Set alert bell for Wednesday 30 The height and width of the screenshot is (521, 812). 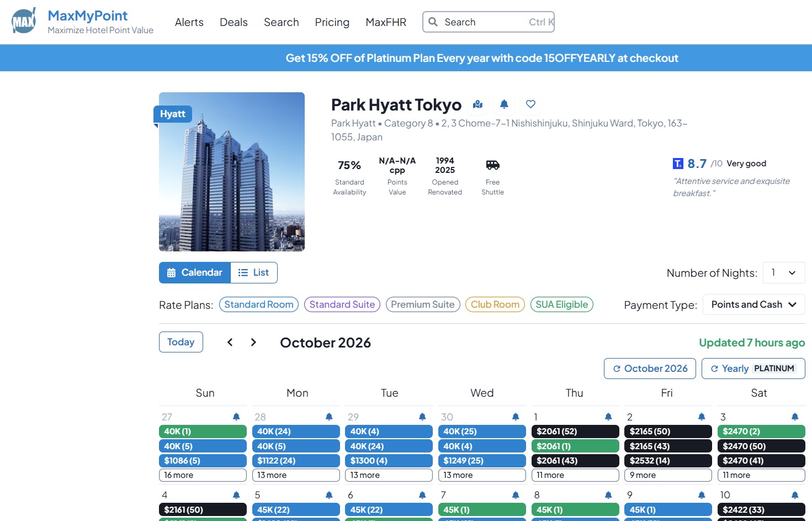[x=516, y=417]
